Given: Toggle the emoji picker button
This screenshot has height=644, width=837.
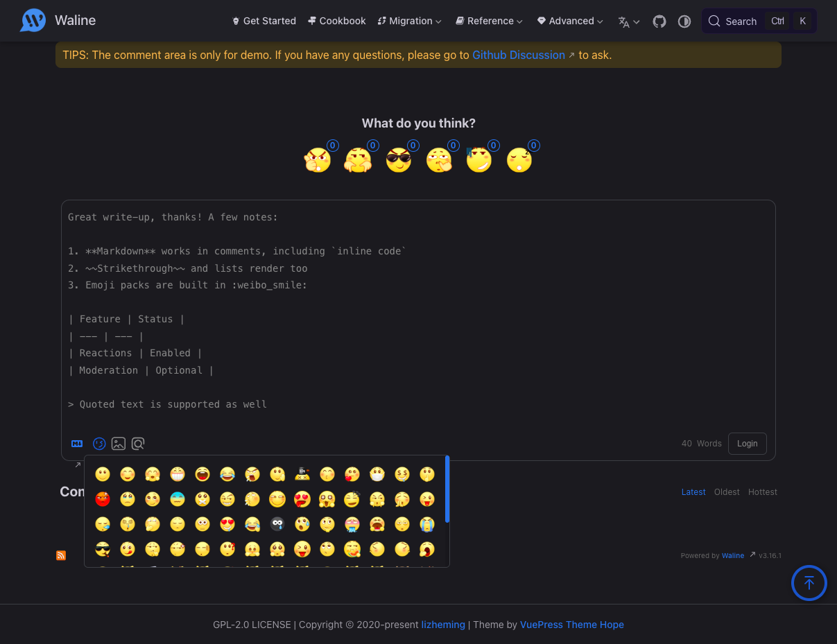Looking at the screenshot, I should [x=99, y=444].
